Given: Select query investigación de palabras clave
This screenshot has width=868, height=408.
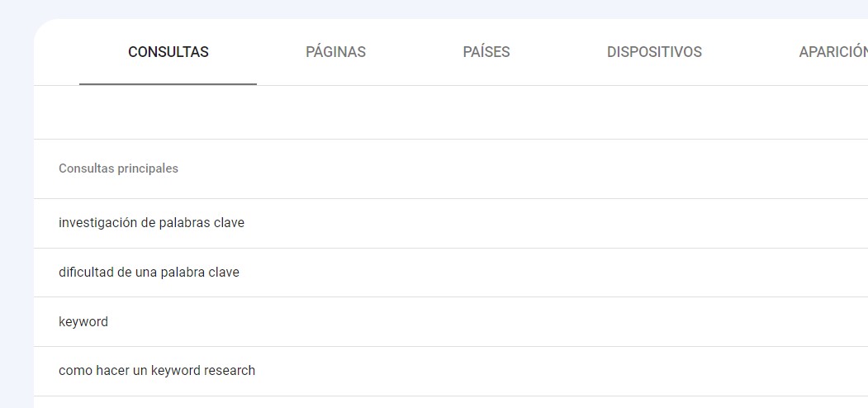Looking at the screenshot, I should pos(451,223).
